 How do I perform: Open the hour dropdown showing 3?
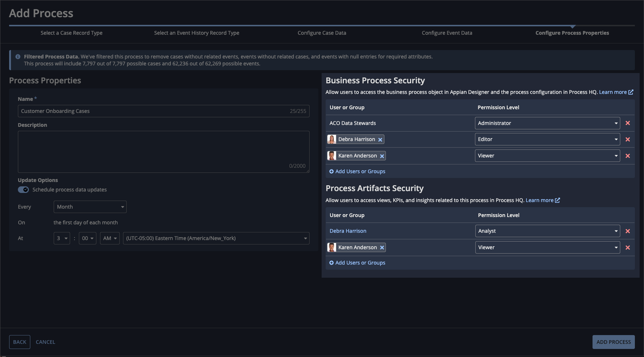click(x=62, y=238)
